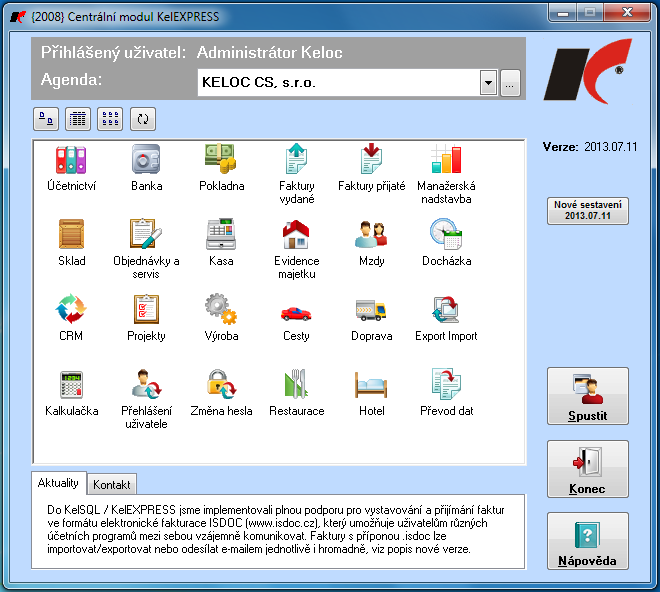Screen dimensions: 660x592
Task: Open Faktury přijaté module
Action: pyautogui.click(x=371, y=168)
